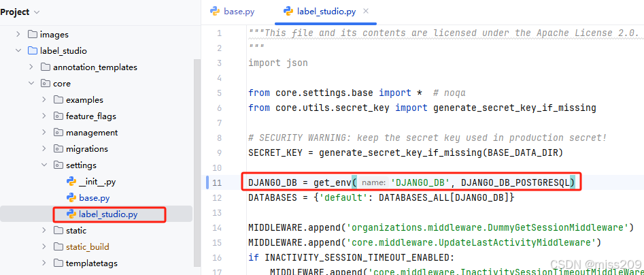Click the management package icon
The height and width of the screenshot is (275, 644).
click(x=58, y=133)
